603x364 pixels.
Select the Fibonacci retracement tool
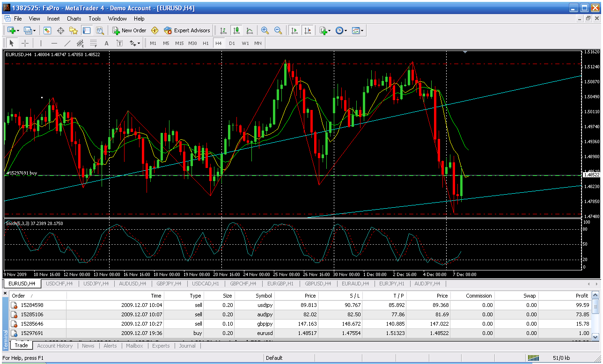(x=93, y=43)
